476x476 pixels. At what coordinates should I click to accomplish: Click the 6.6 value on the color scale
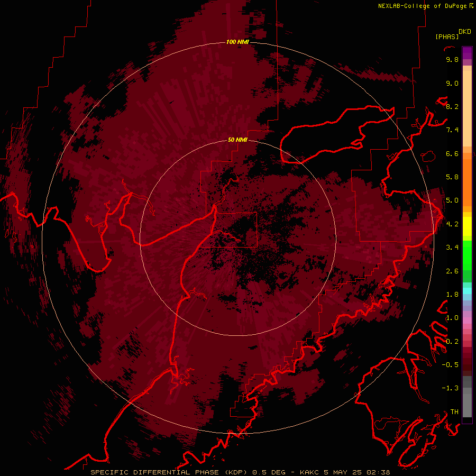(452, 153)
